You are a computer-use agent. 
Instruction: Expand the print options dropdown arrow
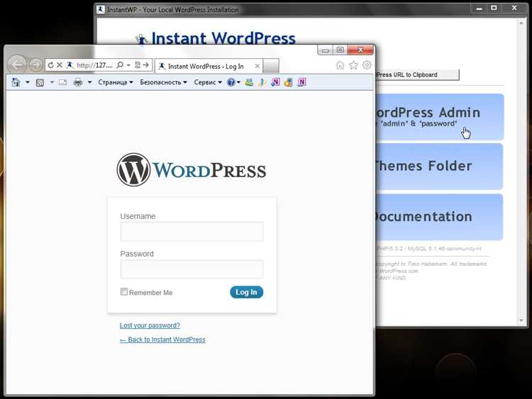coord(89,82)
